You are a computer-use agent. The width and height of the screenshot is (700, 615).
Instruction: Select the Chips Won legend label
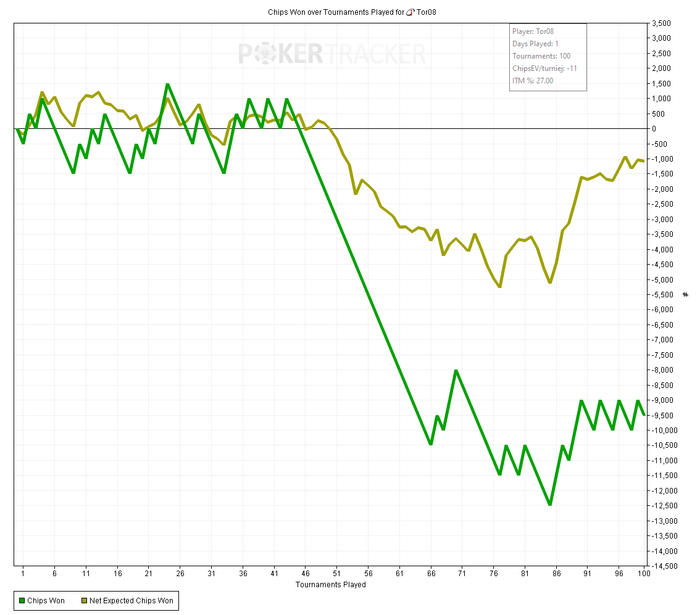(x=46, y=601)
